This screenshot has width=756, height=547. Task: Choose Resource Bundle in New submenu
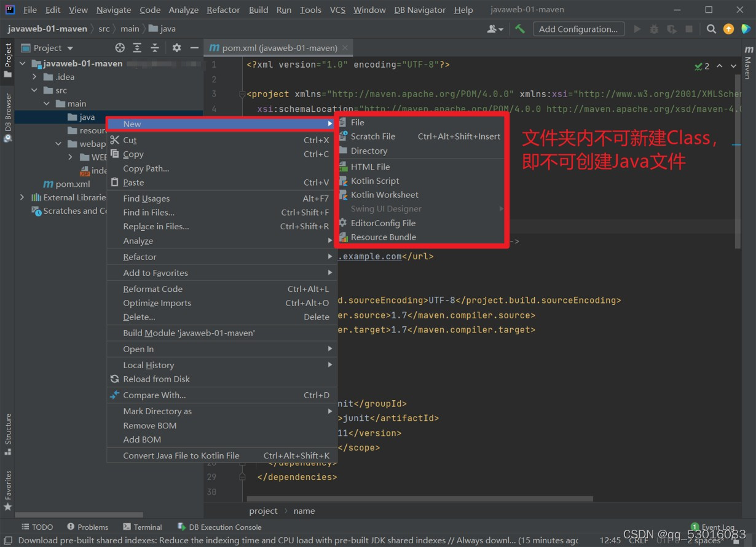(421, 237)
